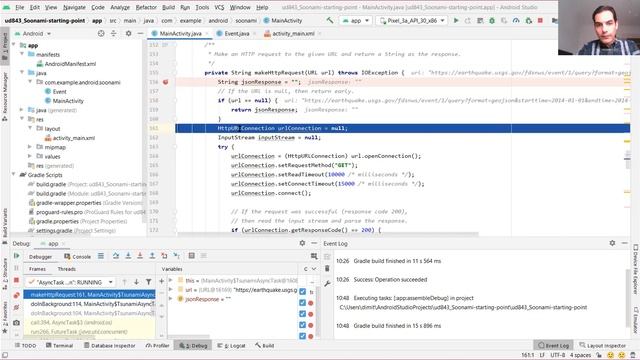
Task: Stop the app with red square toolbar icon
Action: click(x=540, y=20)
